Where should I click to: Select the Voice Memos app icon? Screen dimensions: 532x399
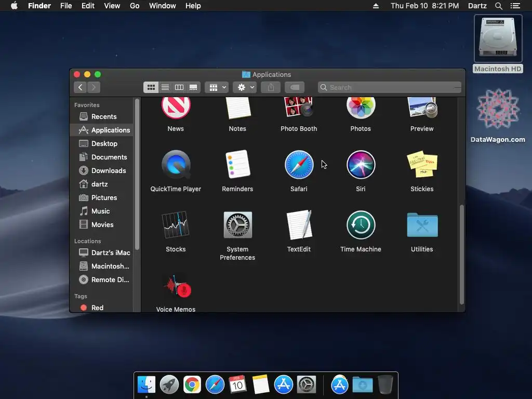pyautogui.click(x=178, y=286)
